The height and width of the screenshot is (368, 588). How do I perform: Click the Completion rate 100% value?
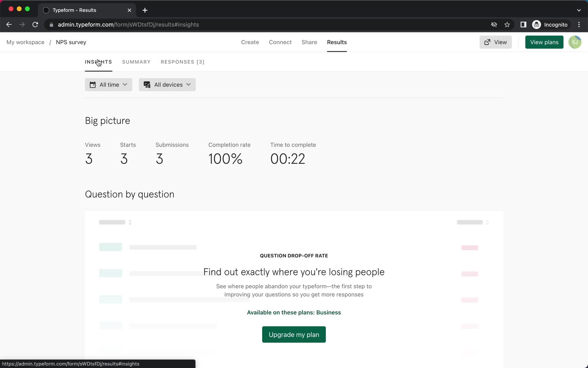coord(225,159)
